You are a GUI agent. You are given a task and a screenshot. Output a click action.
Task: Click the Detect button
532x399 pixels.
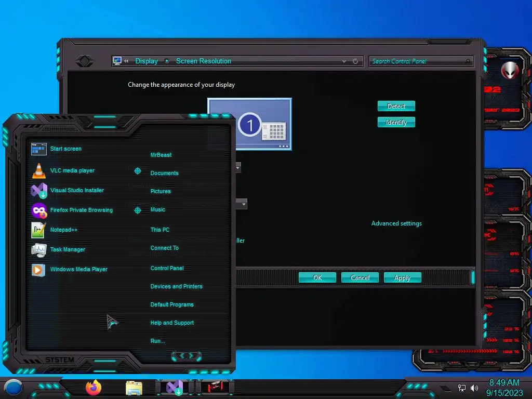[396, 106]
